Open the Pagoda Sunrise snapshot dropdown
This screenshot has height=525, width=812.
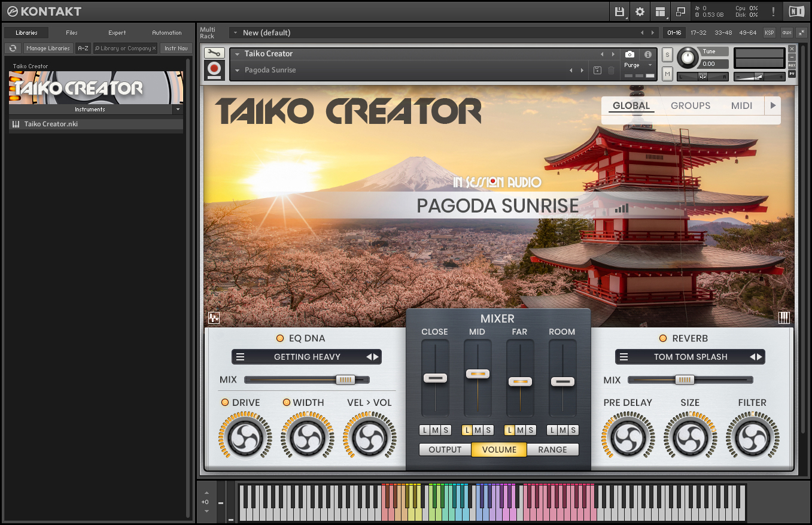[x=237, y=71]
